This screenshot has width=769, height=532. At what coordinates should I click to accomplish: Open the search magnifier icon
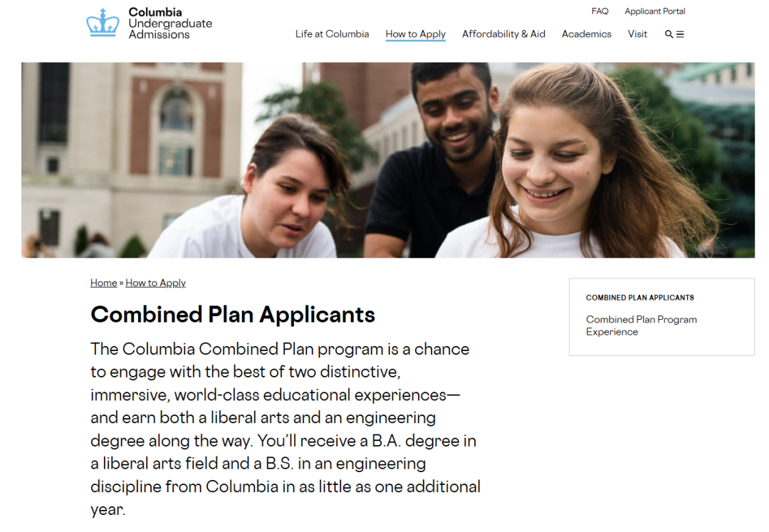(x=669, y=34)
